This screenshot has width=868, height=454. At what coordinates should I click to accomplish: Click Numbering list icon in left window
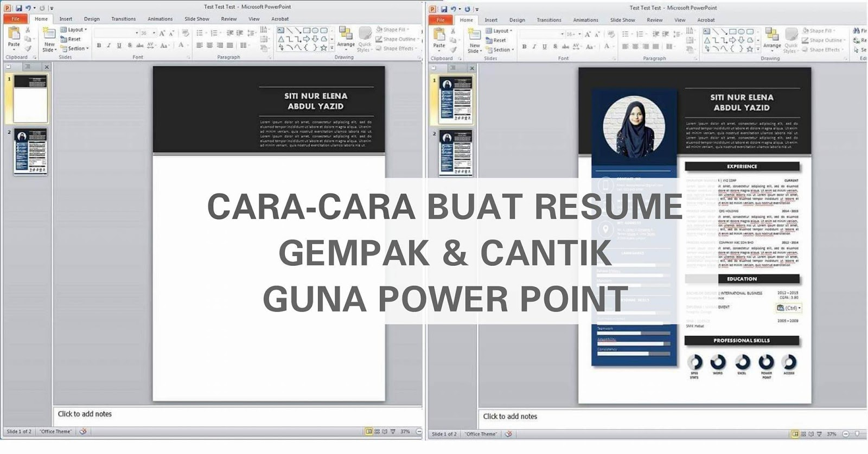click(x=215, y=33)
